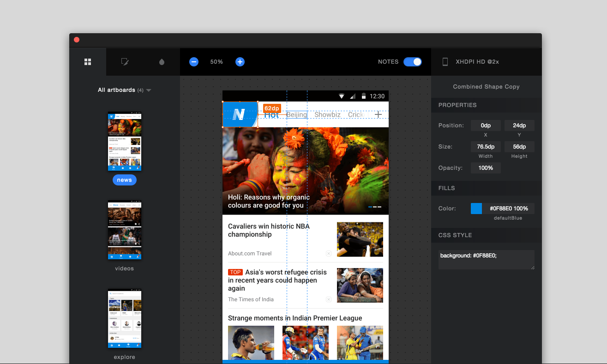Click Asia's worst refugee crisis headline
The height and width of the screenshot is (364, 607).
click(277, 280)
